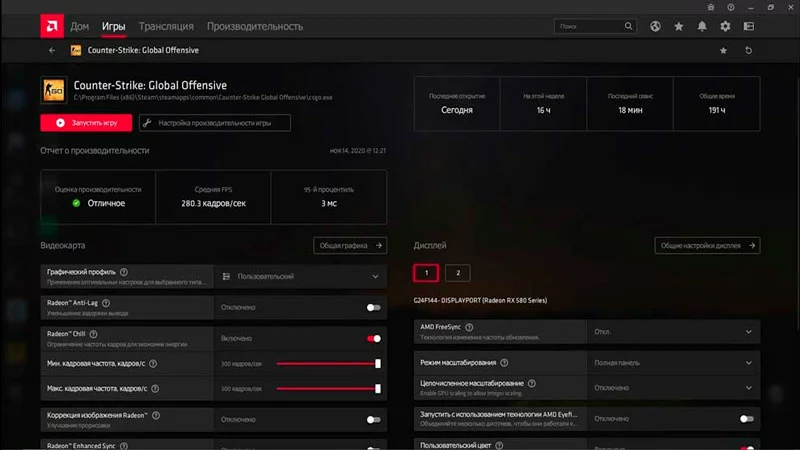The width and height of the screenshot is (800, 450).
Task: Open settings gear icon
Action: click(725, 26)
